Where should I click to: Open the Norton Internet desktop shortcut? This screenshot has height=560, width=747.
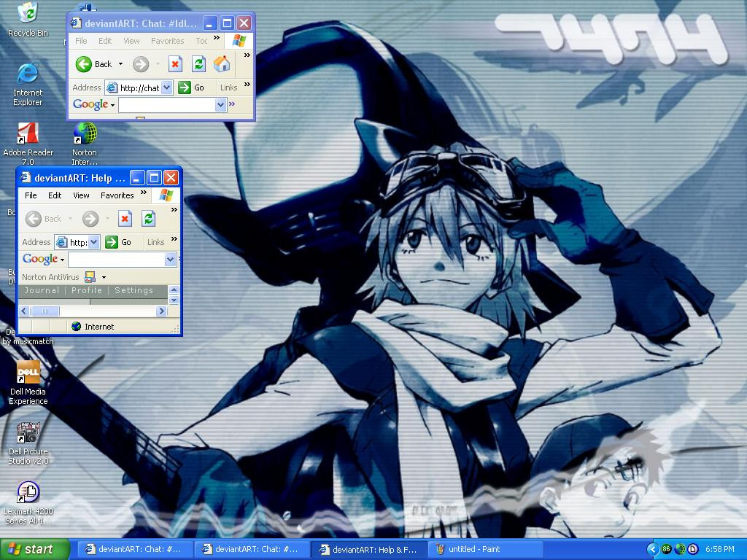[85, 144]
